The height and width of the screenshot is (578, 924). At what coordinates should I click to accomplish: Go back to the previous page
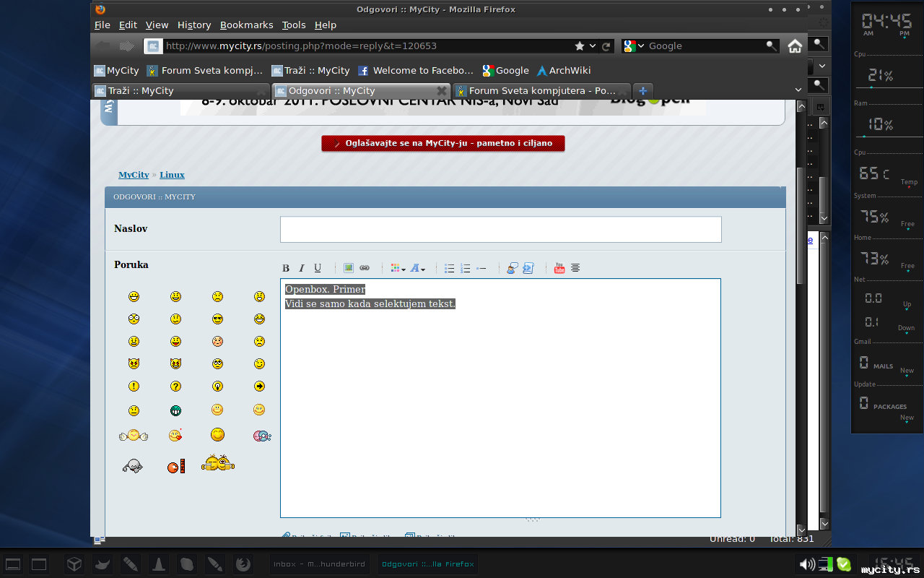[x=103, y=46]
